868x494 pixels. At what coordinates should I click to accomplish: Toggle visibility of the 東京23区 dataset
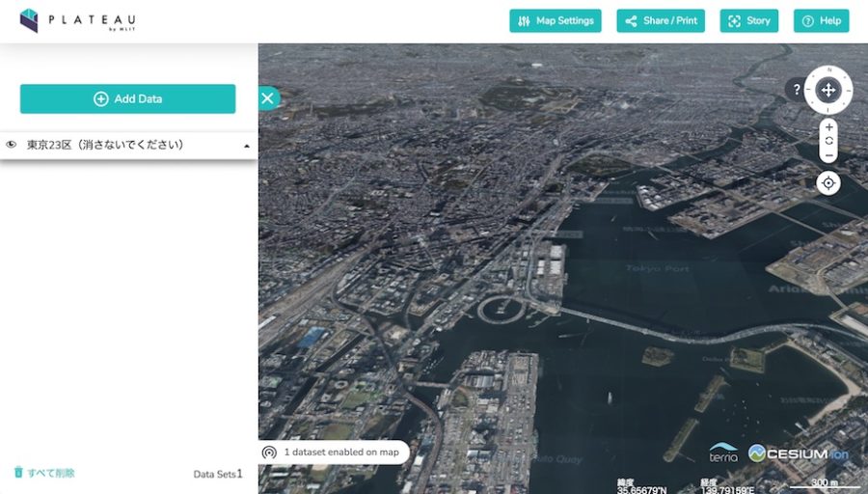click(12, 145)
